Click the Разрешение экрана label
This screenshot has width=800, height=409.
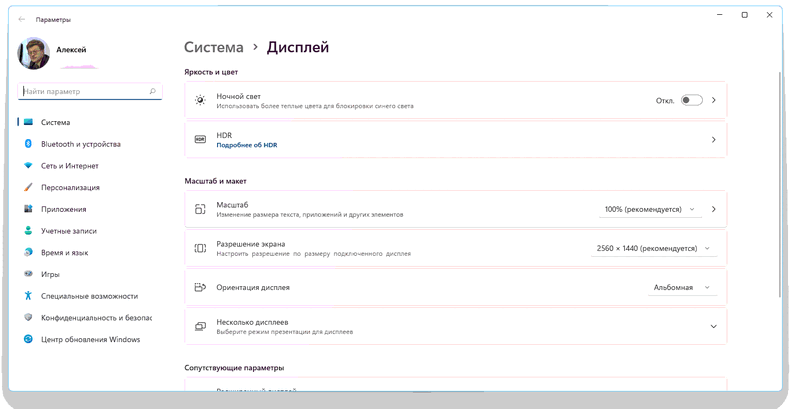click(x=251, y=244)
